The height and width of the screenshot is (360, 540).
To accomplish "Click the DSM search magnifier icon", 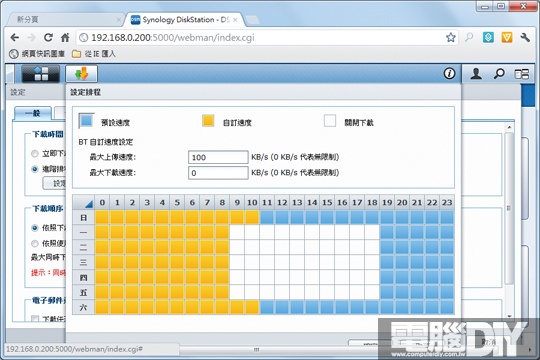I will pyautogui.click(x=499, y=73).
